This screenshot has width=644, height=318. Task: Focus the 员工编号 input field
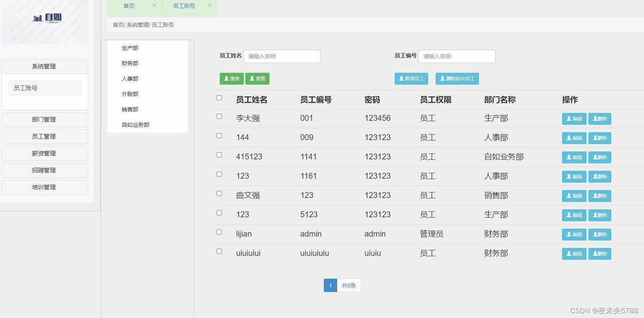point(457,56)
